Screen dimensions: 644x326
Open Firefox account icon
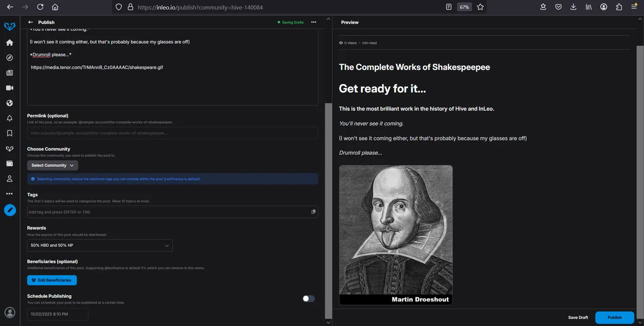[x=604, y=7]
